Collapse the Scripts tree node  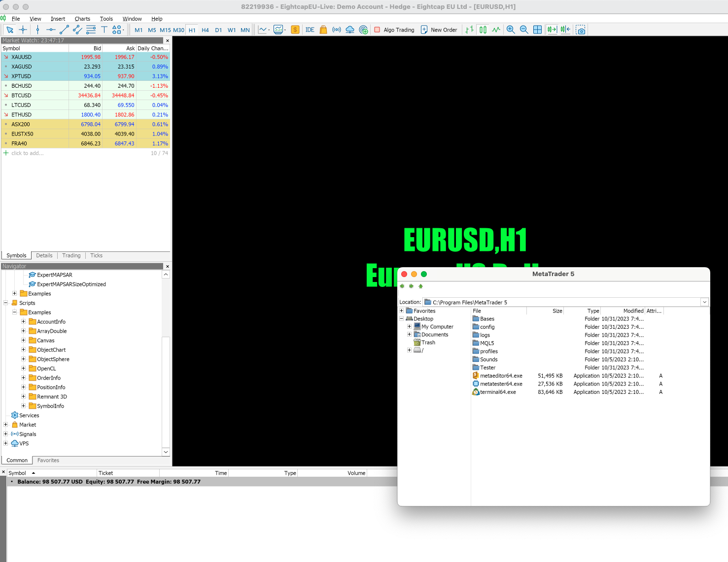[x=5, y=303]
